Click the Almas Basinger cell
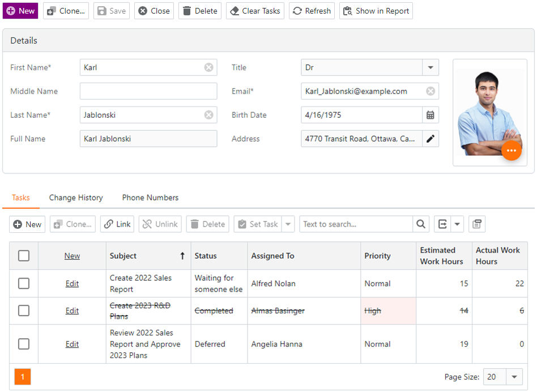Image resolution: width=537 pixels, height=392 pixels. pos(304,311)
